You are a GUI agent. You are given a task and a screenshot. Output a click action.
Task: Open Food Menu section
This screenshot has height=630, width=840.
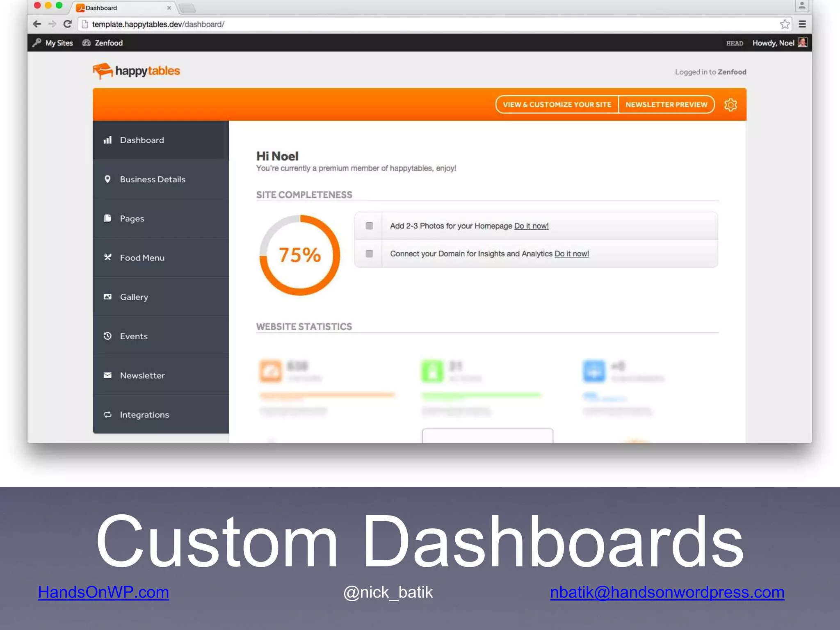click(x=161, y=258)
